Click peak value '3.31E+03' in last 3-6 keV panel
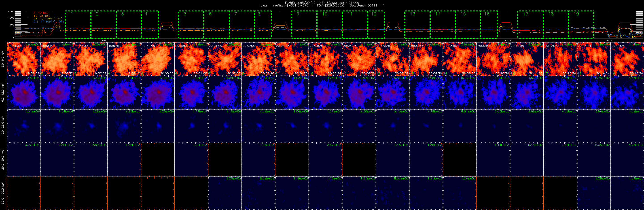 tap(636, 44)
